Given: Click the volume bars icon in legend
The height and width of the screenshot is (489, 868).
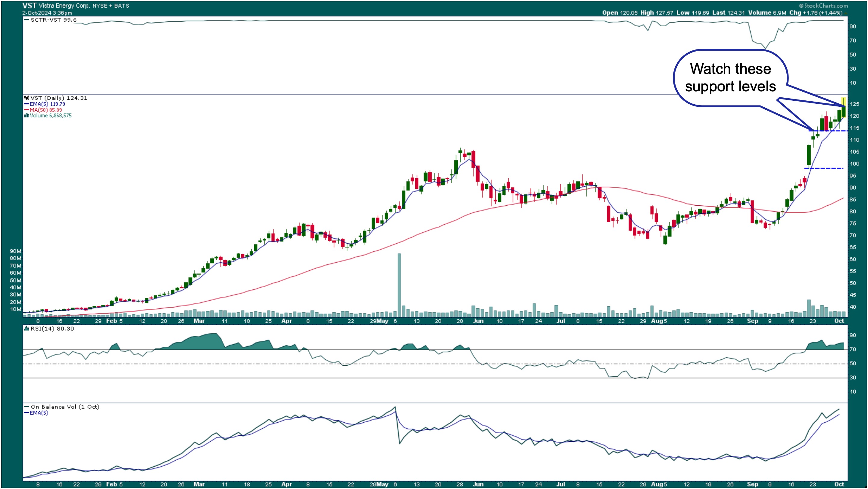Looking at the screenshot, I should pyautogui.click(x=26, y=115).
